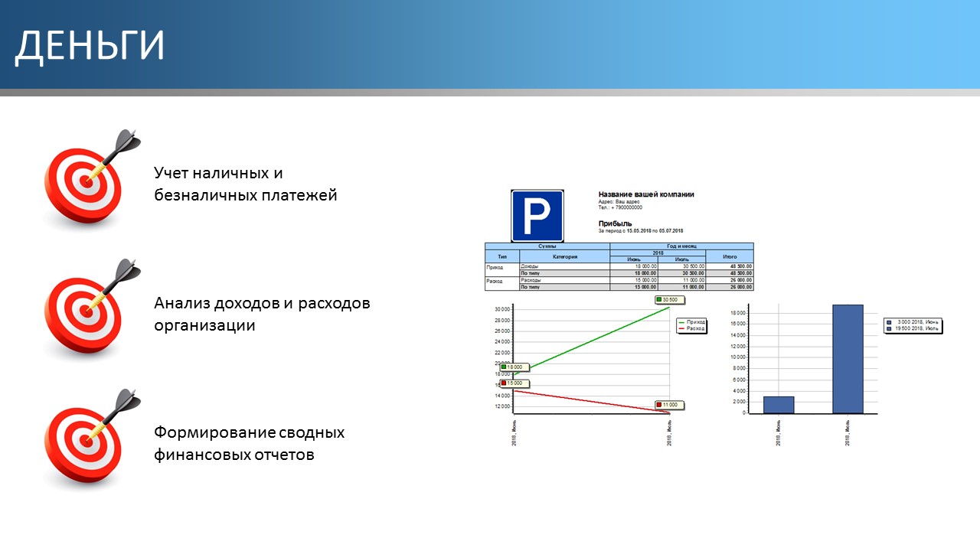Click the '2018, Июнь' axis label under line chart

pyautogui.click(x=514, y=432)
